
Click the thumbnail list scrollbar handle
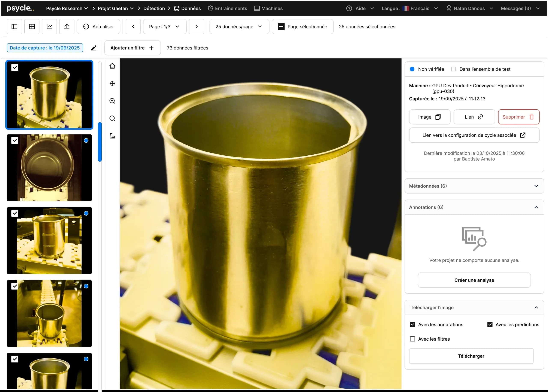click(x=100, y=142)
